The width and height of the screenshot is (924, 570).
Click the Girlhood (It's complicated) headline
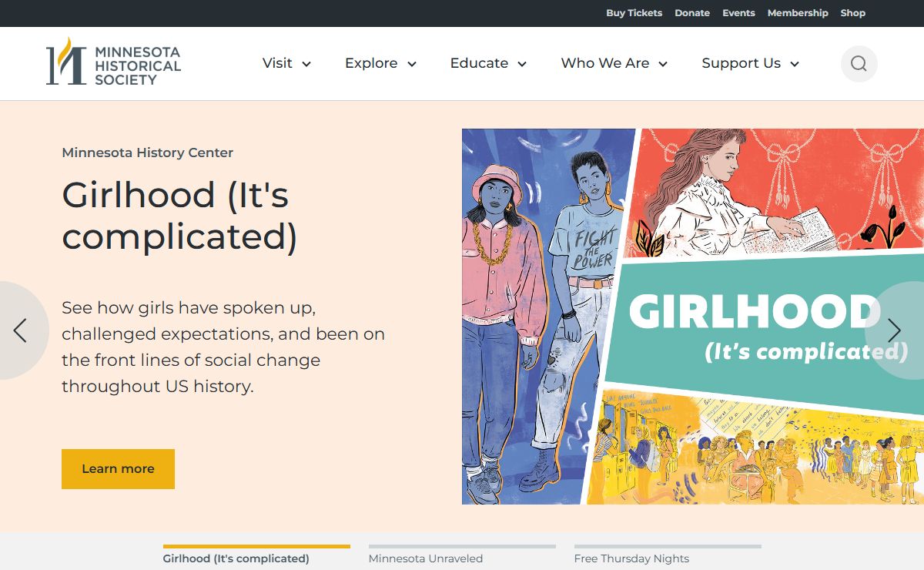point(179,216)
